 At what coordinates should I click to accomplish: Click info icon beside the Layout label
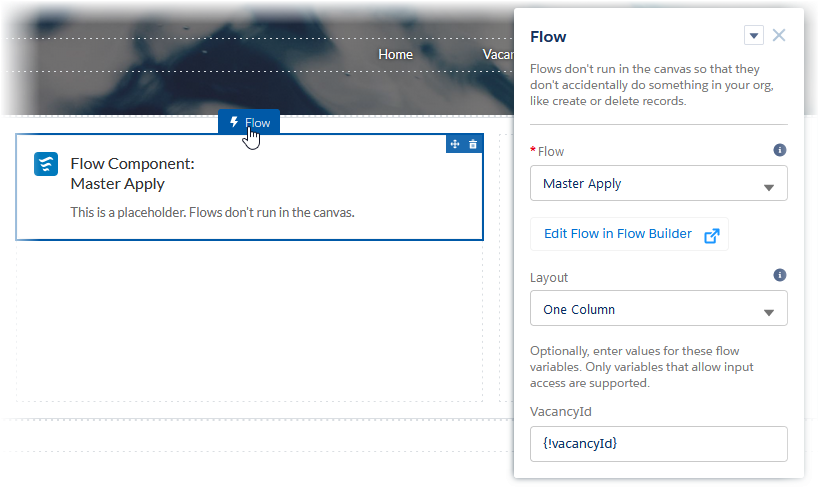click(x=780, y=275)
